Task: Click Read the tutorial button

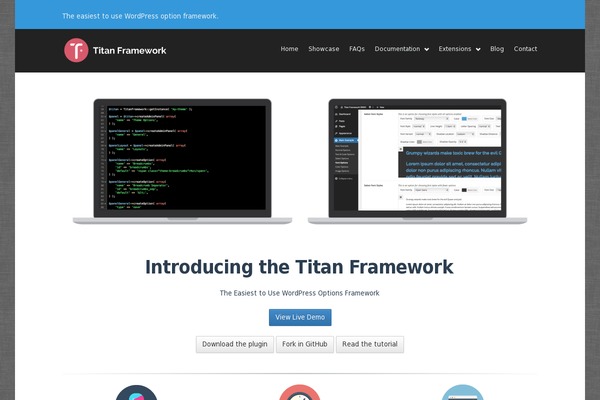Action: (370, 344)
